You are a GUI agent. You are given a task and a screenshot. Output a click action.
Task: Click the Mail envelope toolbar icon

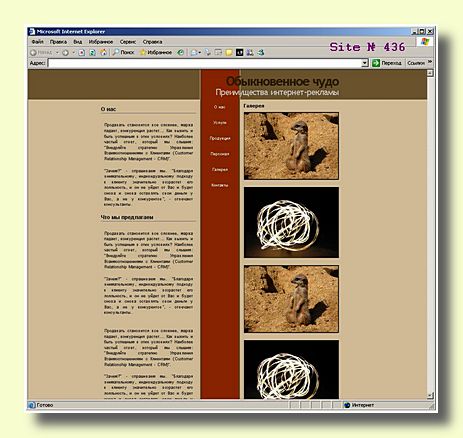(195, 53)
